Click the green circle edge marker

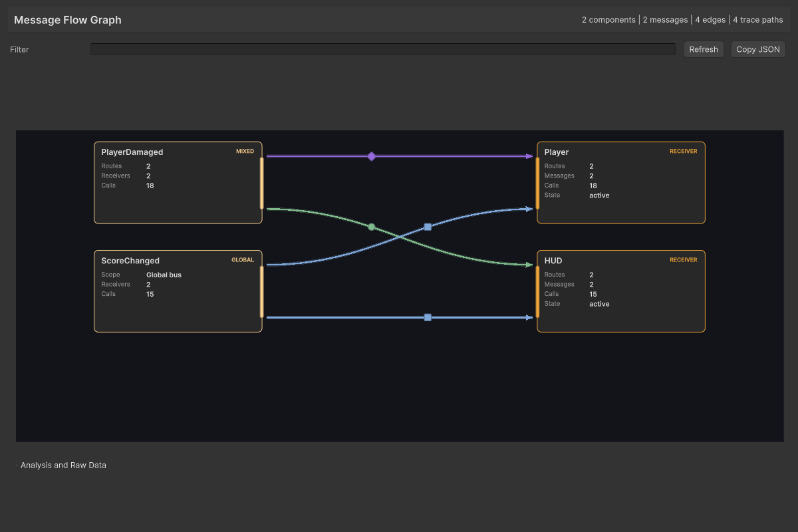372,227
